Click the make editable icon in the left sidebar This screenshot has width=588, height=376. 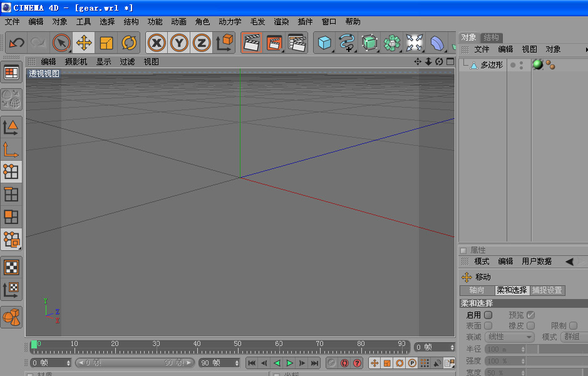11,99
